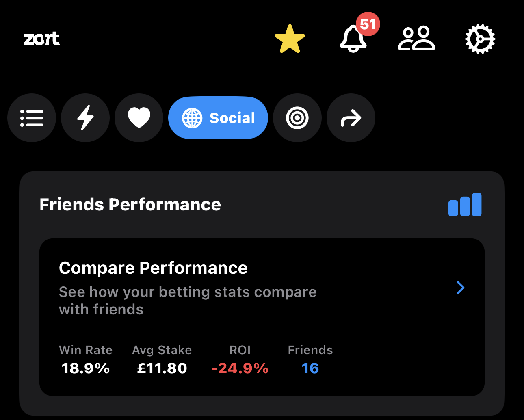Switch off the Social tab selection
The width and height of the screenshot is (524, 420).
pos(218,118)
